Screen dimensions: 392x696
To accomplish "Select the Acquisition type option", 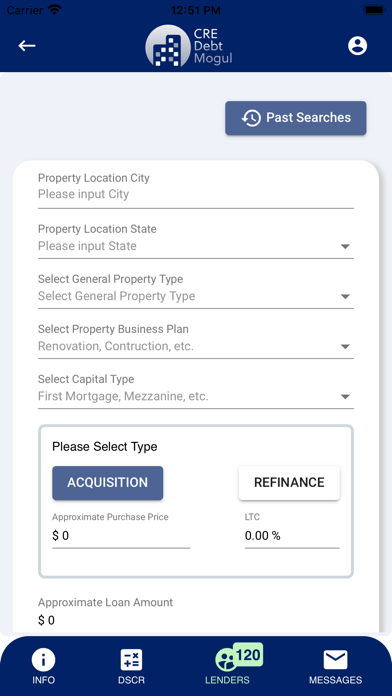I will point(107,483).
